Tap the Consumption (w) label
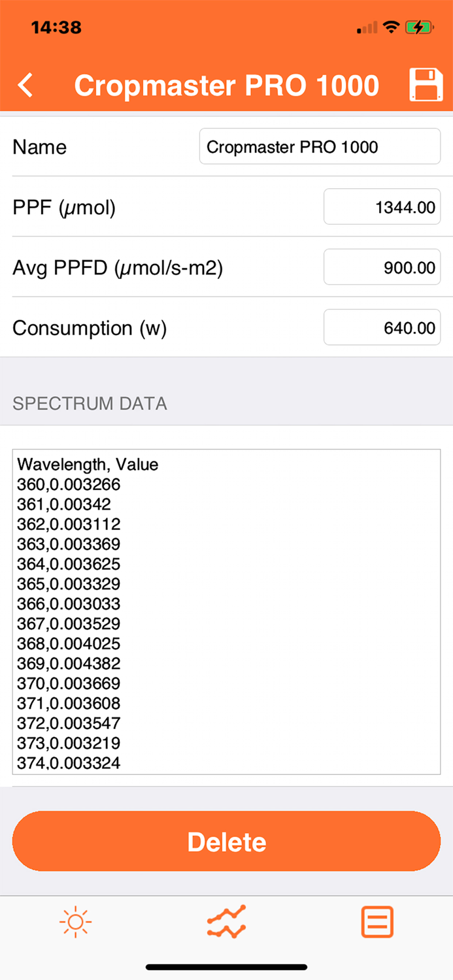 pos(90,327)
